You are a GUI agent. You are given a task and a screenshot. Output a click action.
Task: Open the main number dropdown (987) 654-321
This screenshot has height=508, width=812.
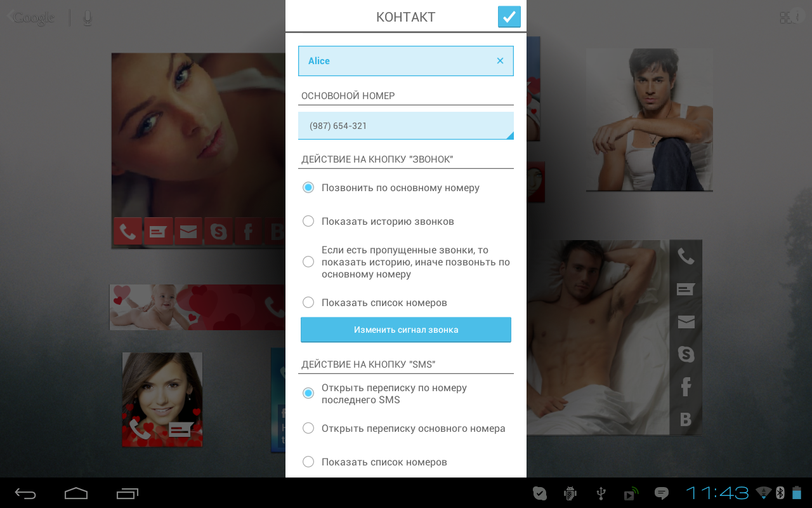point(406,126)
